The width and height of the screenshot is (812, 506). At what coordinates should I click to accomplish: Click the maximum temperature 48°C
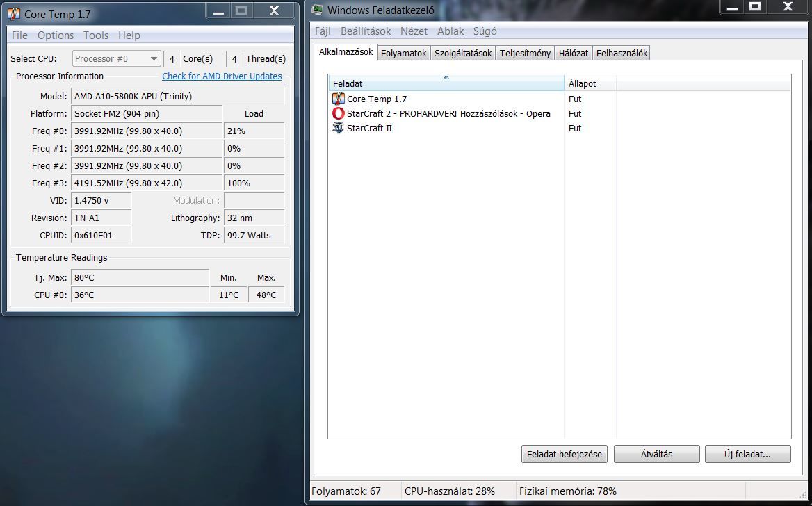(266, 295)
